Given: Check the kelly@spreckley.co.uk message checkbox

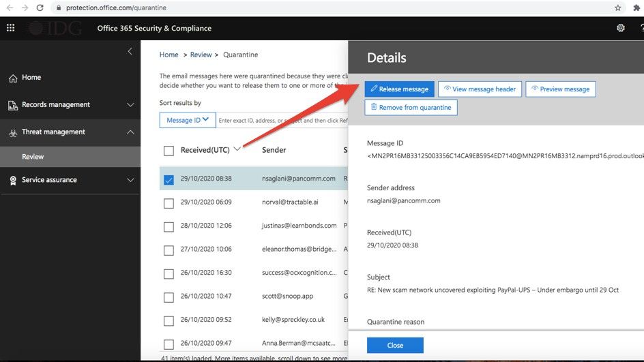Looking at the screenshot, I should click(169, 320).
